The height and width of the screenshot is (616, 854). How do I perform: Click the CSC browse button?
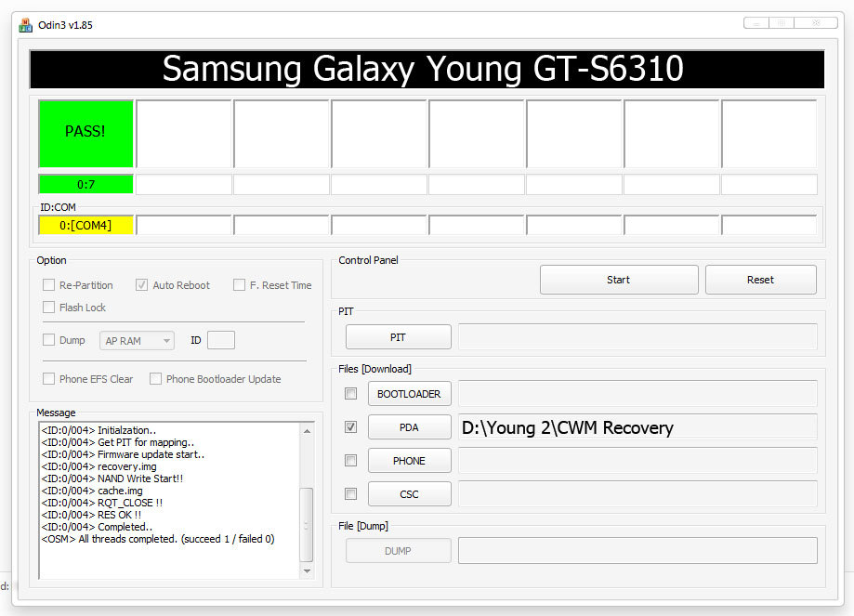pyautogui.click(x=409, y=494)
